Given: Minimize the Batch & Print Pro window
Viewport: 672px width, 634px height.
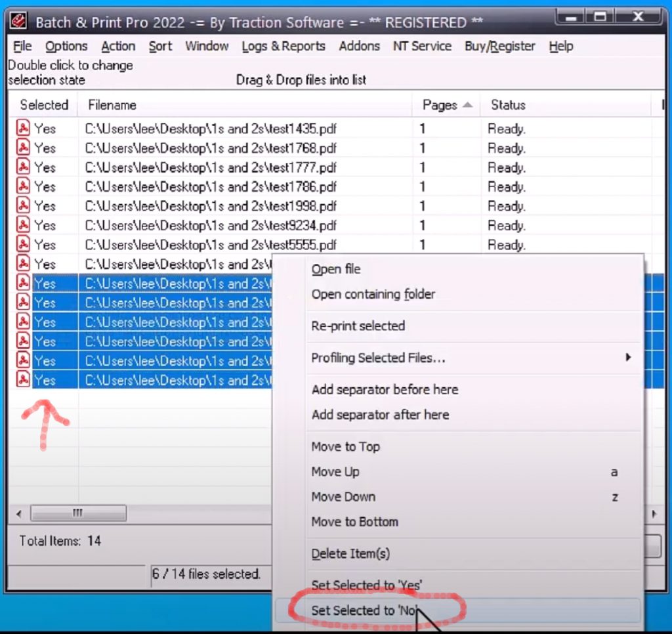Looking at the screenshot, I should 570,17.
